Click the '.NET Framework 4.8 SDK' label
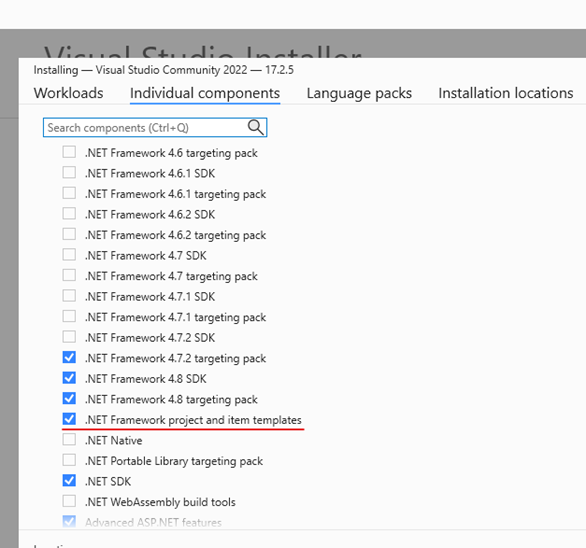The width and height of the screenshot is (586, 548). (146, 379)
